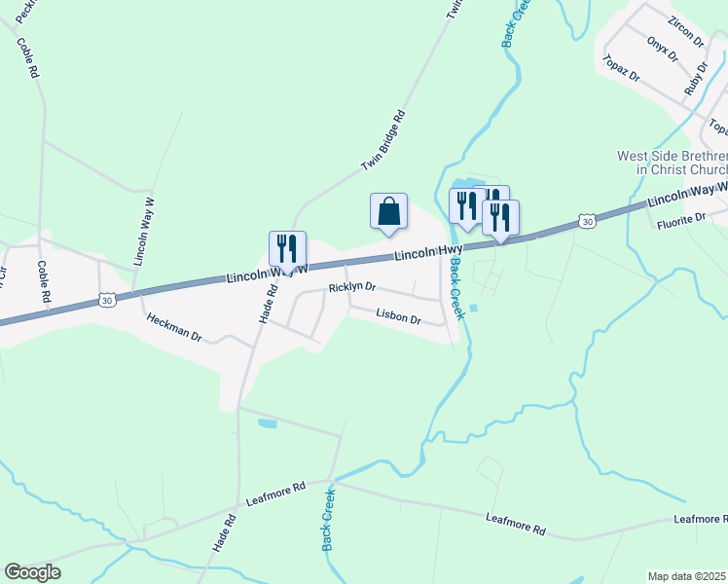The image size is (728, 584).
Task: Click the Onyx Dr street label
Action: tap(663, 49)
